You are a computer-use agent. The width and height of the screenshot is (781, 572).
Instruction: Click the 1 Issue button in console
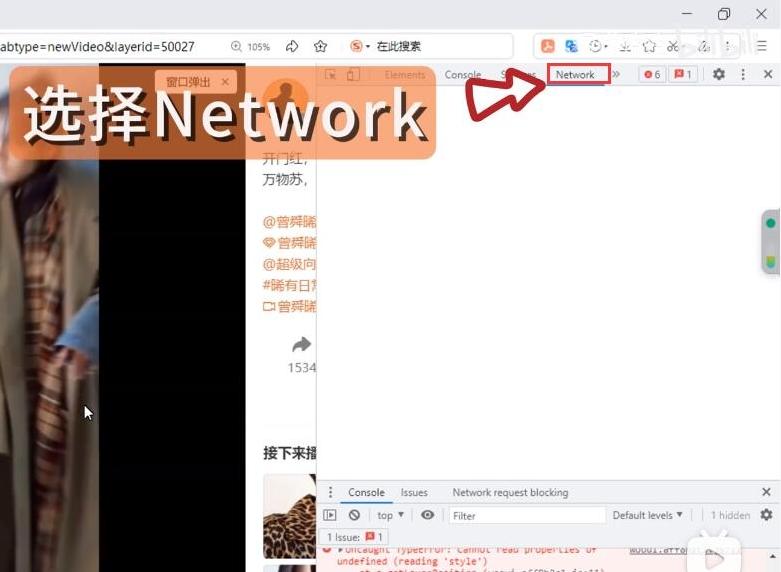tap(355, 537)
